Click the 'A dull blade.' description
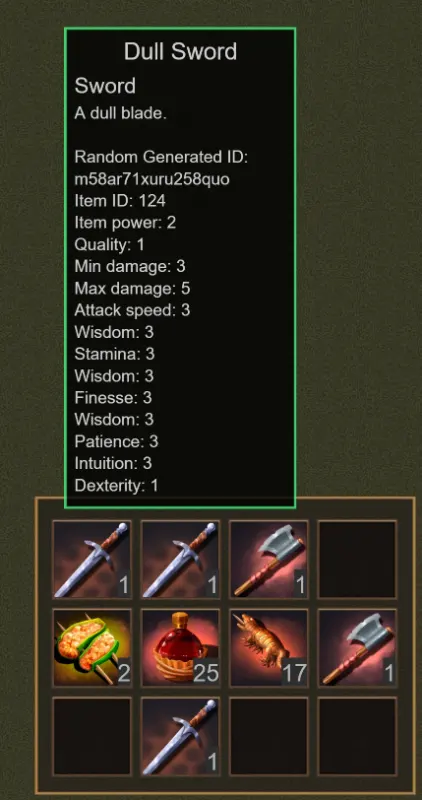This screenshot has width=422, height=800. click(120, 113)
